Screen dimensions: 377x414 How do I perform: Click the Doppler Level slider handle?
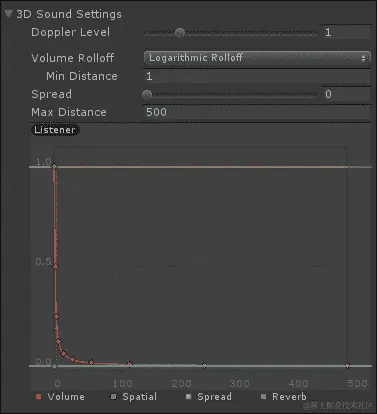tap(180, 33)
